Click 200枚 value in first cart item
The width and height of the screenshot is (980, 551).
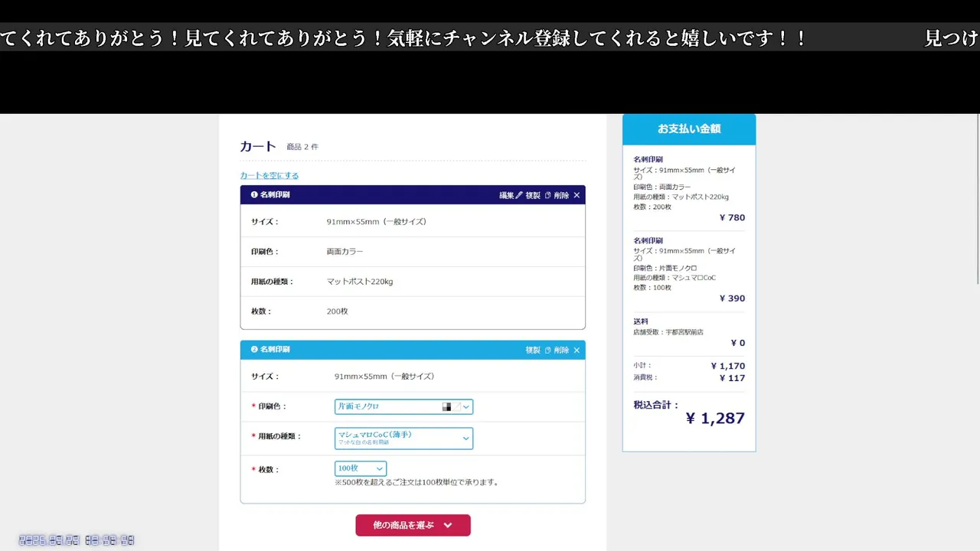pyautogui.click(x=337, y=311)
